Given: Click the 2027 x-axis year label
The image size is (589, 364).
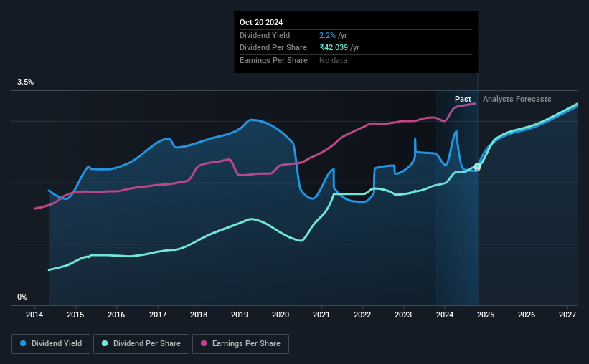Looking at the screenshot, I should tap(567, 315).
